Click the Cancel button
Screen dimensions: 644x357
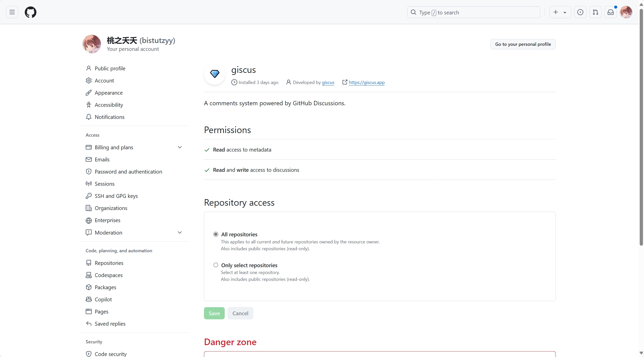click(240, 313)
